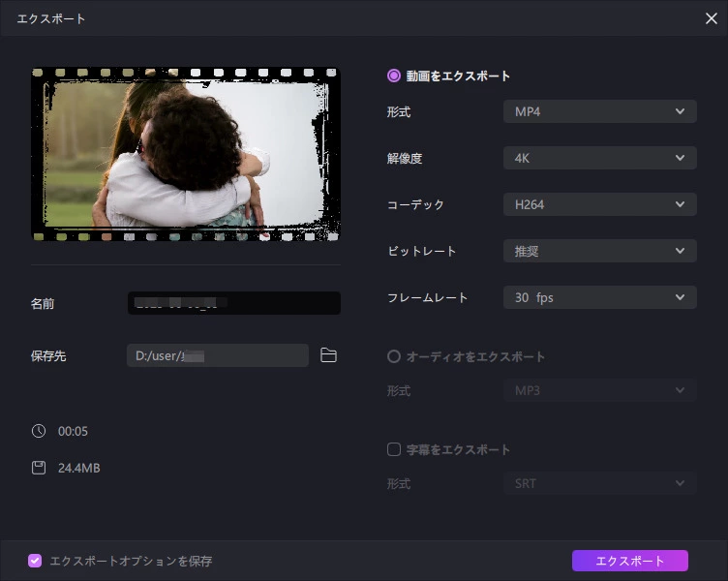Open the SRT subtitle format dropdown
The image size is (728, 581).
[x=600, y=483]
